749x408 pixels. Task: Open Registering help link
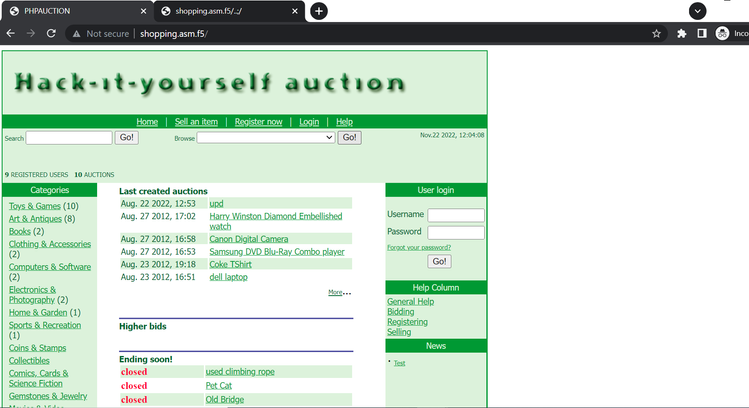pyautogui.click(x=407, y=322)
